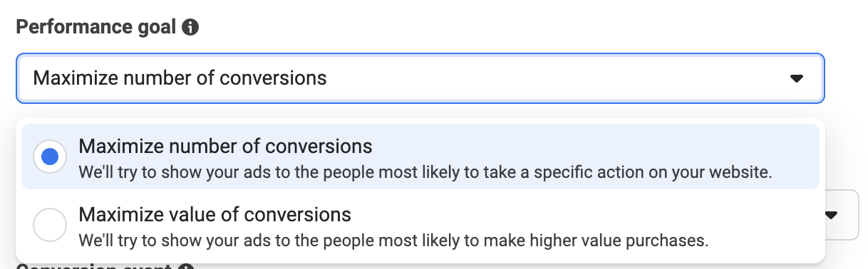Open the covered dropdown field at right edge
Image resolution: width=868 pixels, height=269 pixels.
pos(842,214)
